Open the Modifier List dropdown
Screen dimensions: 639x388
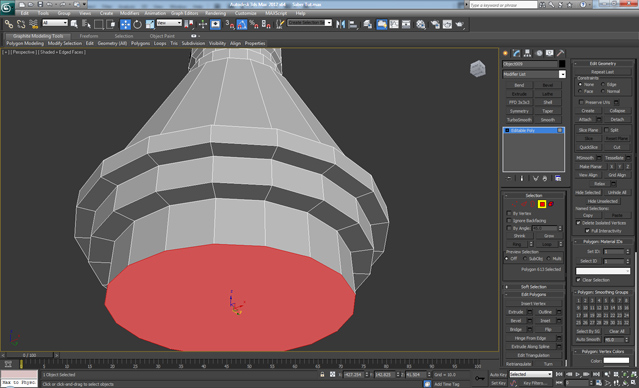[x=562, y=74]
